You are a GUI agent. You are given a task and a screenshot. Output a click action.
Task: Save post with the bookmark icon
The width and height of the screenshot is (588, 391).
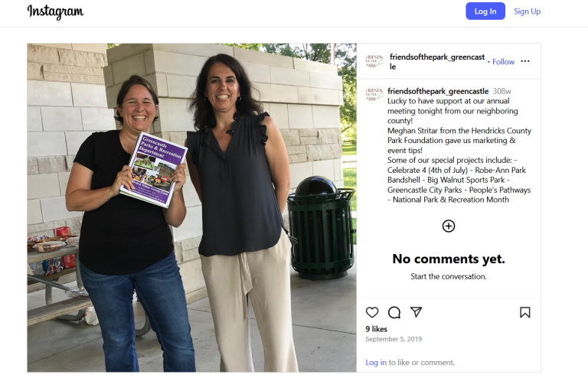click(x=525, y=312)
